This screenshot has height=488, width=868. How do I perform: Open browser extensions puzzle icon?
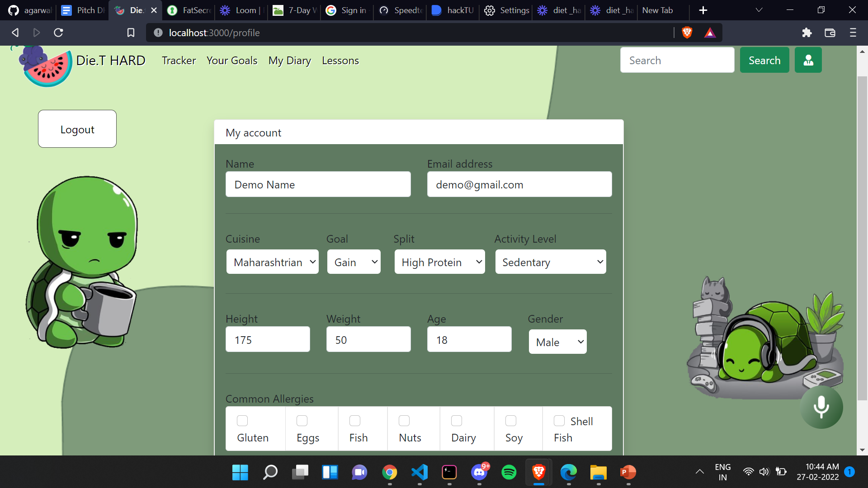807,33
